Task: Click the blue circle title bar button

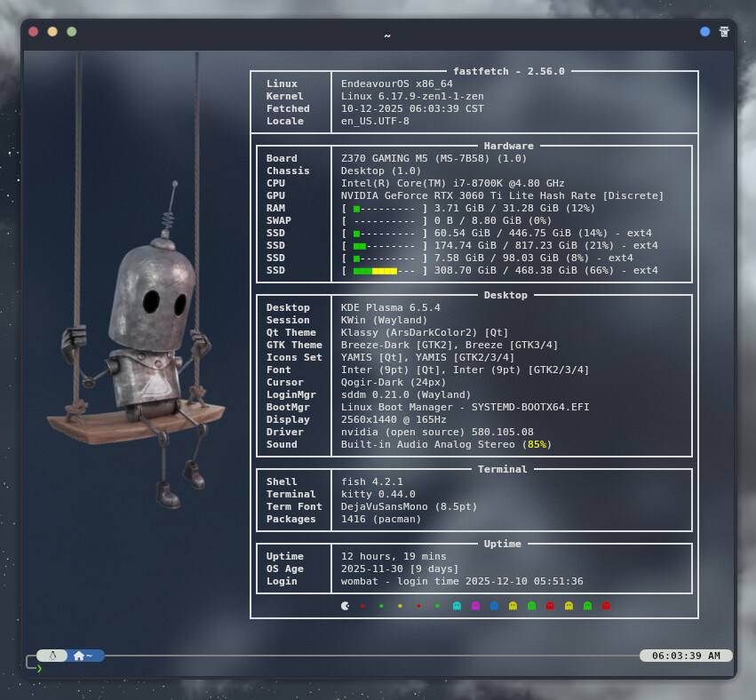Action: point(704,31)
